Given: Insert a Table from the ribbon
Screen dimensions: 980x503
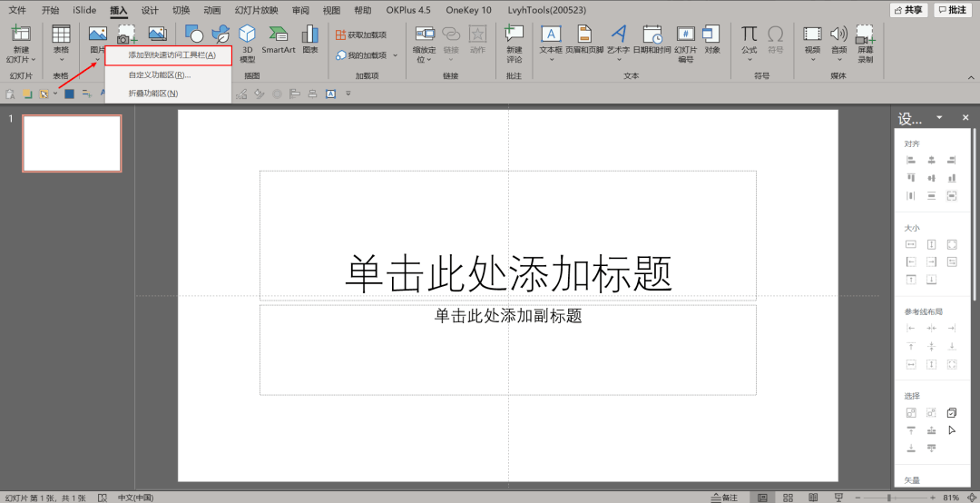Looking at the screenshot, I should pyautogui.click(x=61, y=44).
